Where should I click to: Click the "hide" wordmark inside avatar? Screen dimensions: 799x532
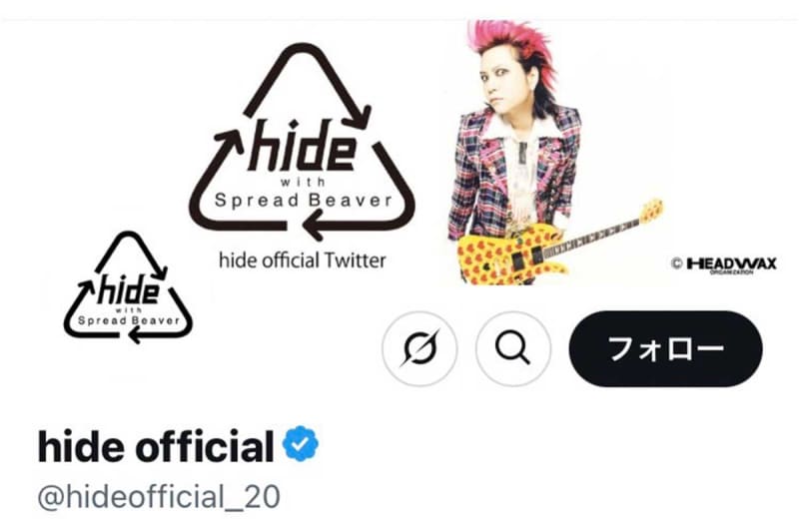pyautogui.click(x=128, y=289)
